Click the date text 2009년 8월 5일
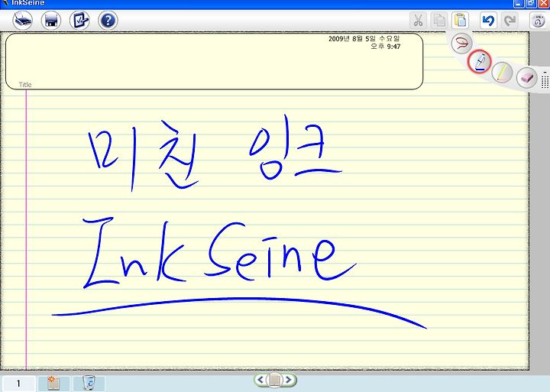 pyautogui.click(x=352, y=39)
